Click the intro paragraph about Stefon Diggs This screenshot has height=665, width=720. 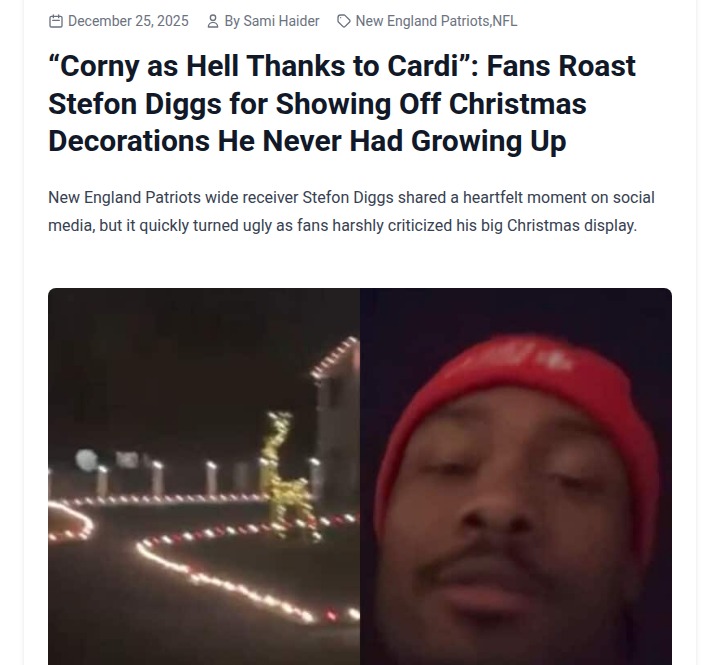351,212
